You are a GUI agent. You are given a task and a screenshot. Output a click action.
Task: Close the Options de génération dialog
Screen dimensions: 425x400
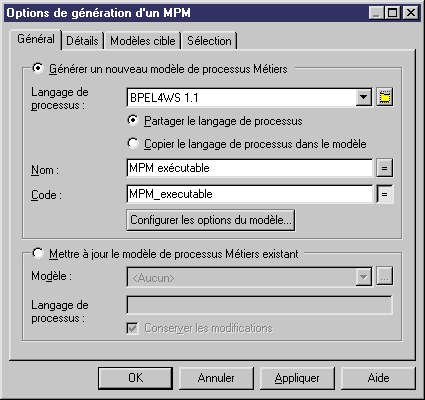(411, 13)
